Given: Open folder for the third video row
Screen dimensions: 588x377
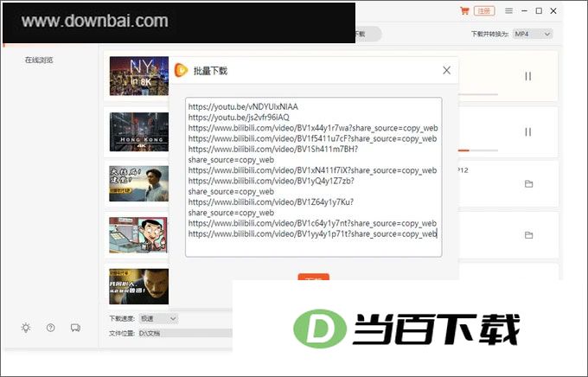Looking at the screenshot, I should point(528,184).
